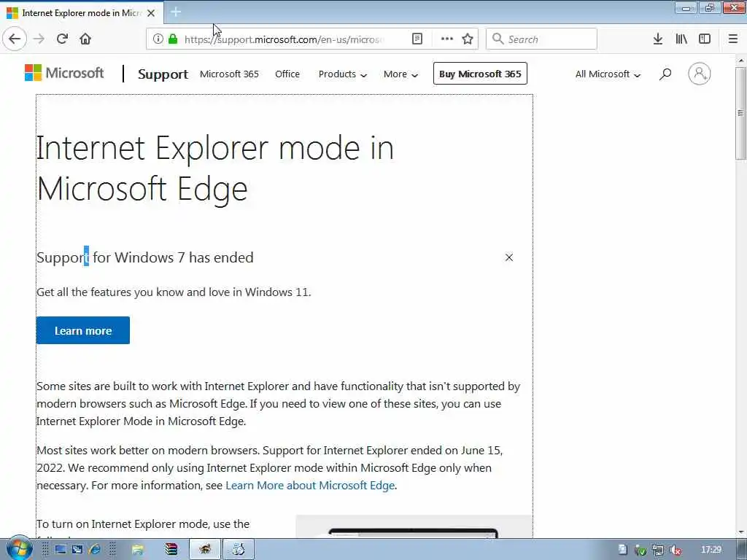747x560 pixels.
Task: Open the Windows Start menu
Action: click(19, 548)
